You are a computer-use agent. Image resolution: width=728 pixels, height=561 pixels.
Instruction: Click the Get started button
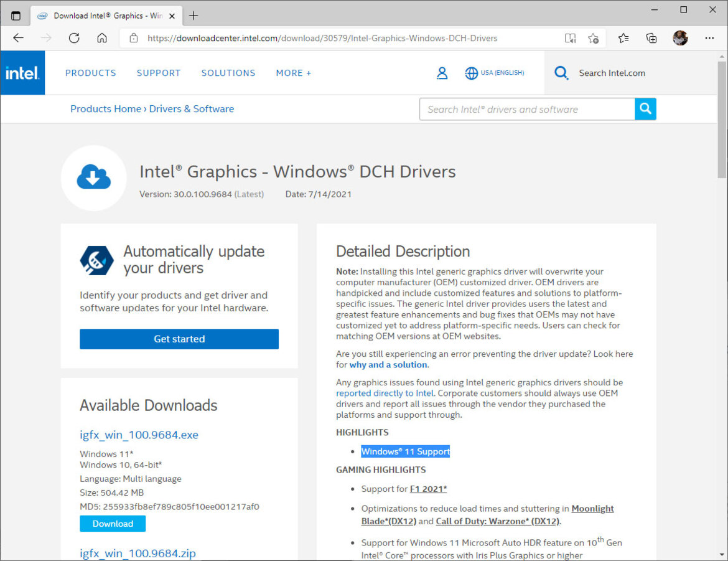pyautogui.click(x=179, y=339)
